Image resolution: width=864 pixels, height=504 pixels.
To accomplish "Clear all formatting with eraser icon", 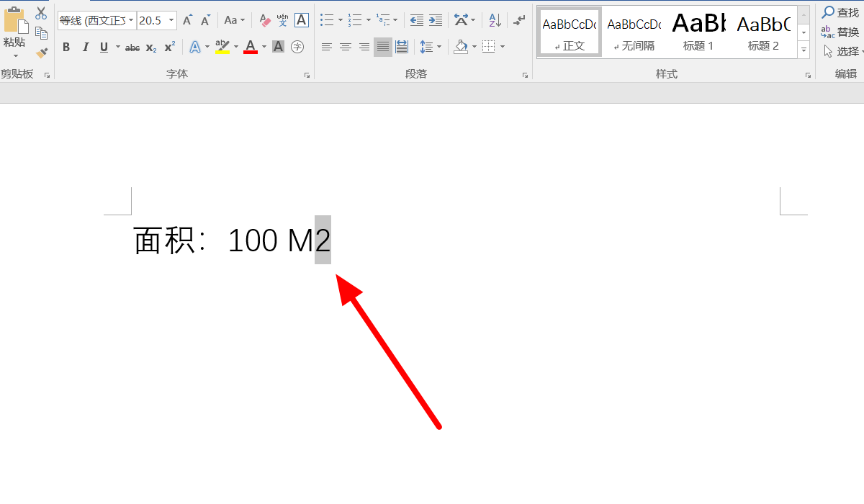I will coord(264,20).
